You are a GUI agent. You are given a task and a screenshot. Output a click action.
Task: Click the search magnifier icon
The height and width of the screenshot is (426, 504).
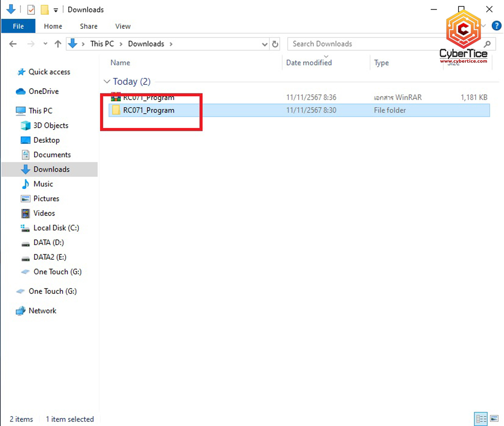[487, 44]
